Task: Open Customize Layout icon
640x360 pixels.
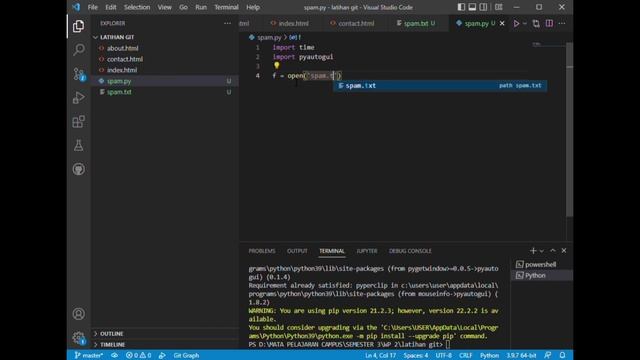Action: (x=499, y=7)
